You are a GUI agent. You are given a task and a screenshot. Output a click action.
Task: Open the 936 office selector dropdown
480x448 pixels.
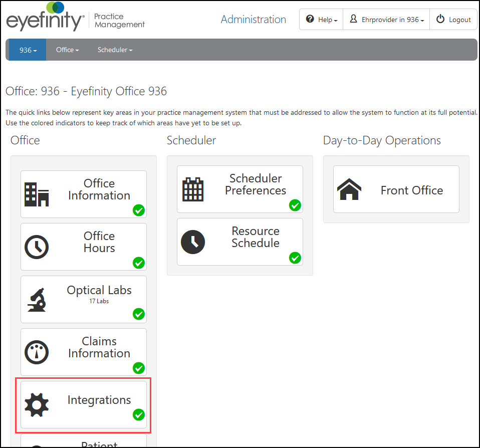click(x=28, y=50)
